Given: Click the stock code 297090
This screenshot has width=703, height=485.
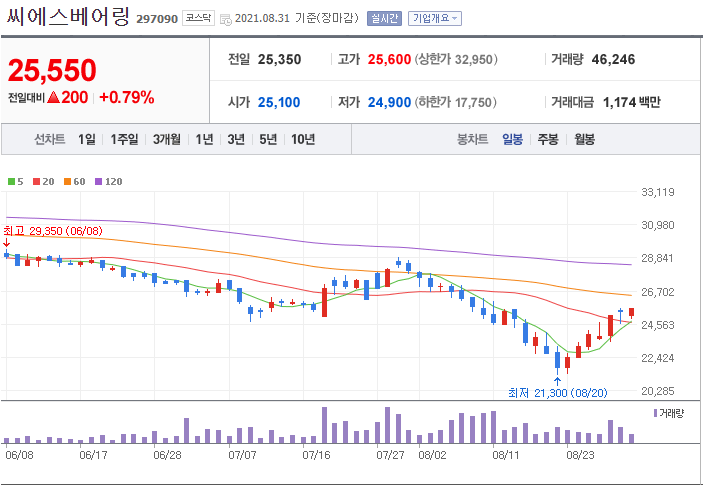Looking at the screenshot, I should [x=157, y=19].
